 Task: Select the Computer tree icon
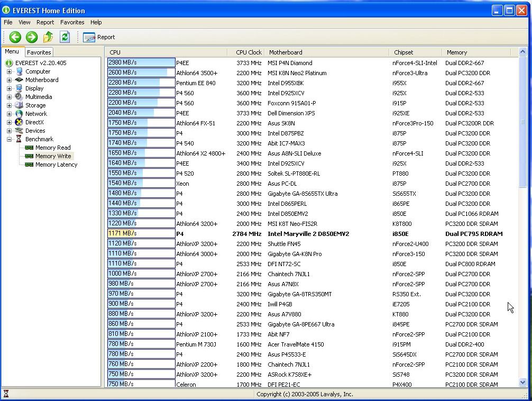point(20,71)
